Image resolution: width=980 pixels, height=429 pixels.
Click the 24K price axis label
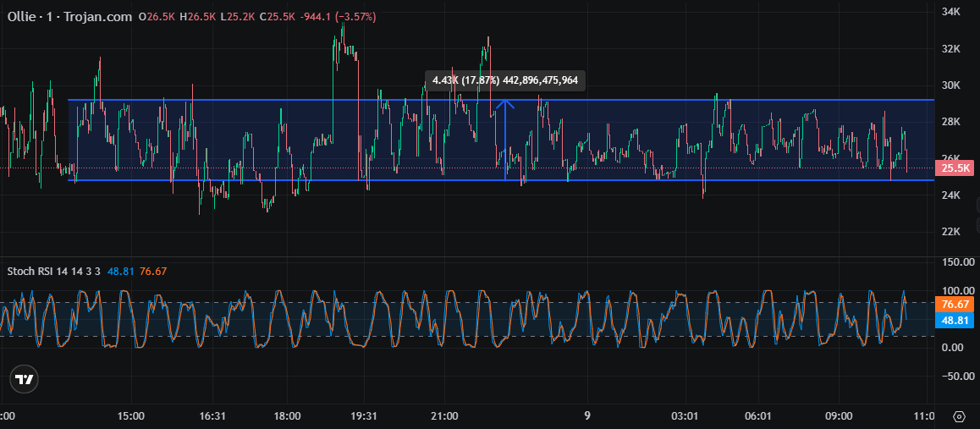pos(950,195)
